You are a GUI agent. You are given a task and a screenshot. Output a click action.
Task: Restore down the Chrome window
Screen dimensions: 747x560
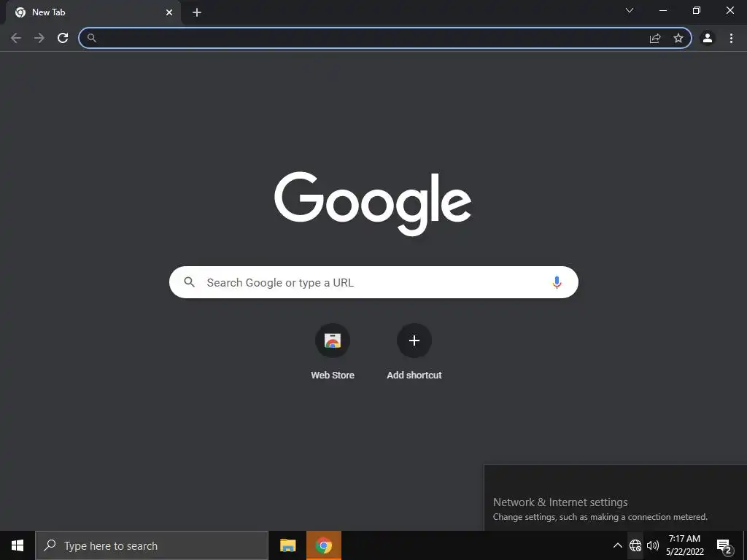(x=697, y=10)
